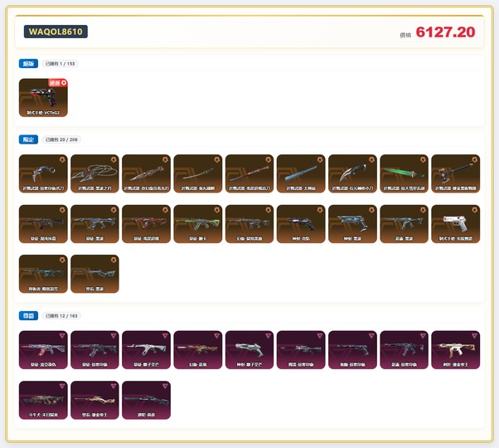The height and width of the screenshot is (448, 499).
Task: Click the red 絕版 ribbon on VCT pistol
Action: pos(57,83)
